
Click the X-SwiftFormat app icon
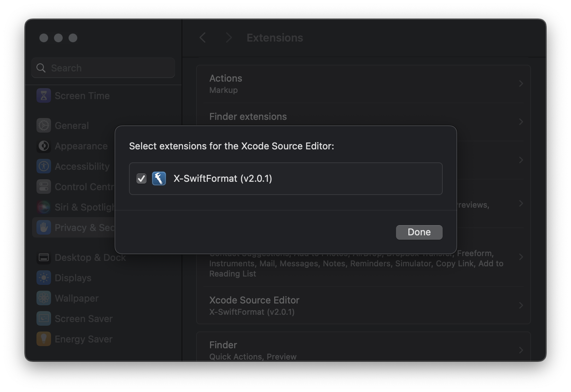159,179
